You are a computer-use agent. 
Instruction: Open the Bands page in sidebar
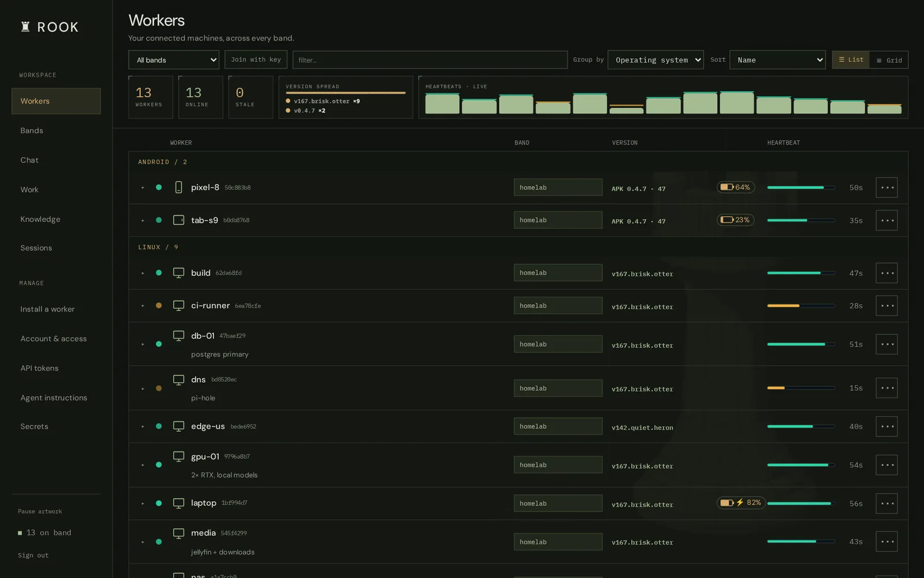point(56,131)
